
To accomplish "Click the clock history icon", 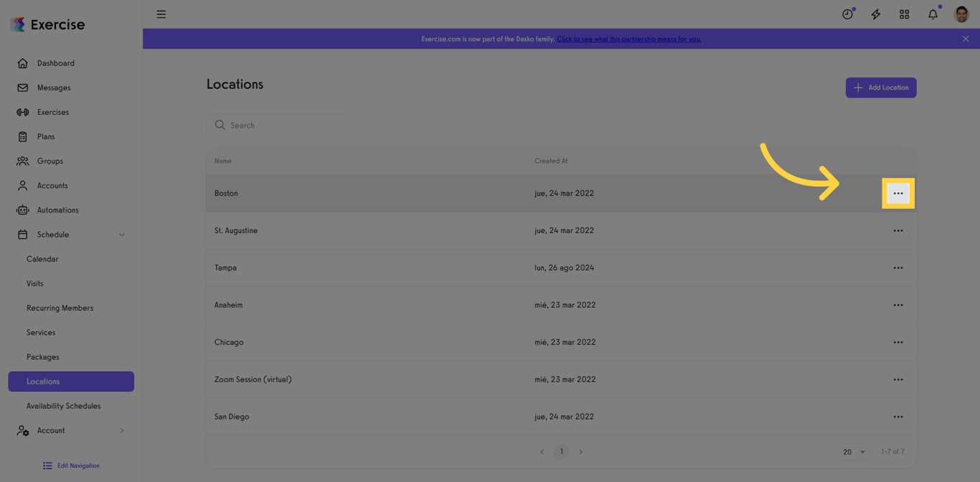I will [847, 14].
